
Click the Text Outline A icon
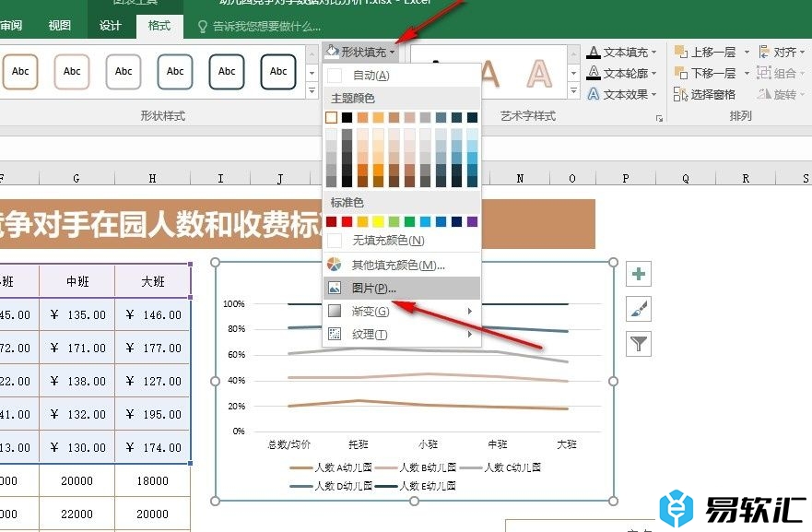point(594,73)
